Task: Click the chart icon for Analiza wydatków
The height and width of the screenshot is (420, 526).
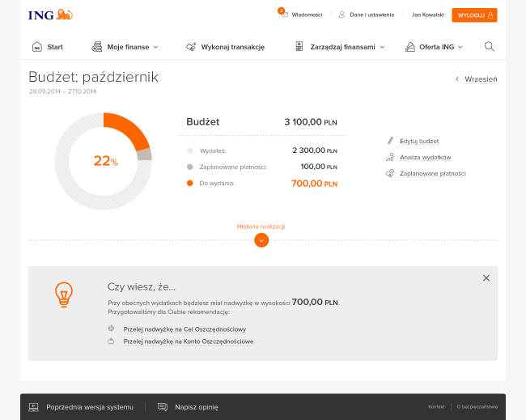Action: 390,157
